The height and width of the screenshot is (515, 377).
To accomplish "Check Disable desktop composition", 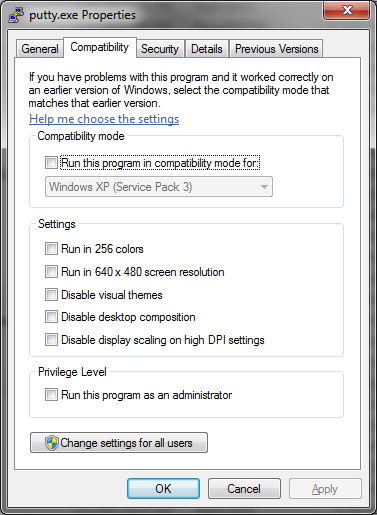I will click(x=51, y=317).
